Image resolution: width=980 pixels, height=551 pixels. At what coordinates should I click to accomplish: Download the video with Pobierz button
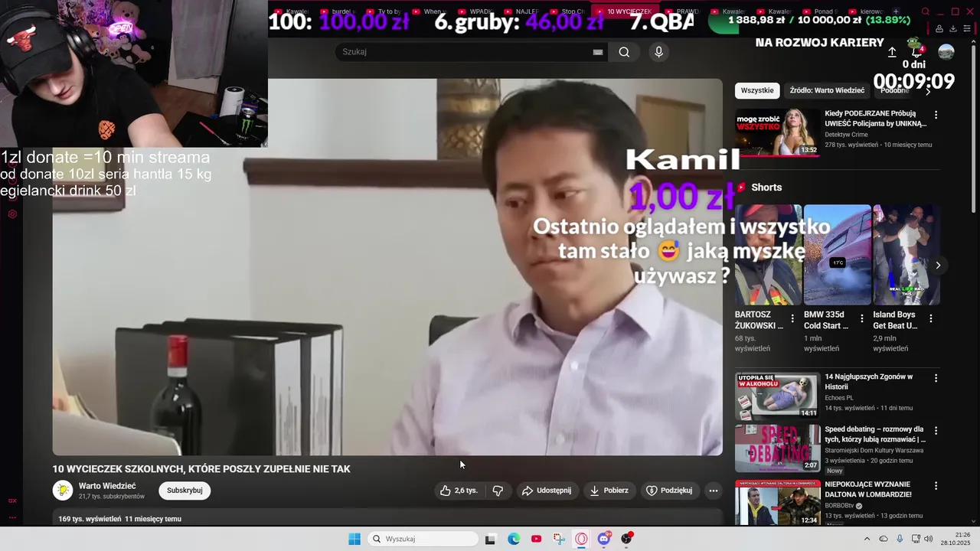point(609,491)
